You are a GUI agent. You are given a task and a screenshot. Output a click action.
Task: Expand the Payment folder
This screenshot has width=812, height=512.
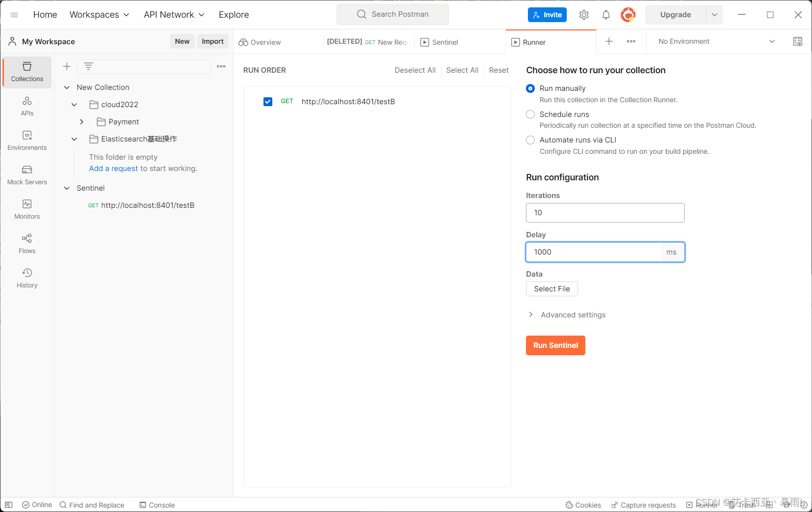coord(82,122)
